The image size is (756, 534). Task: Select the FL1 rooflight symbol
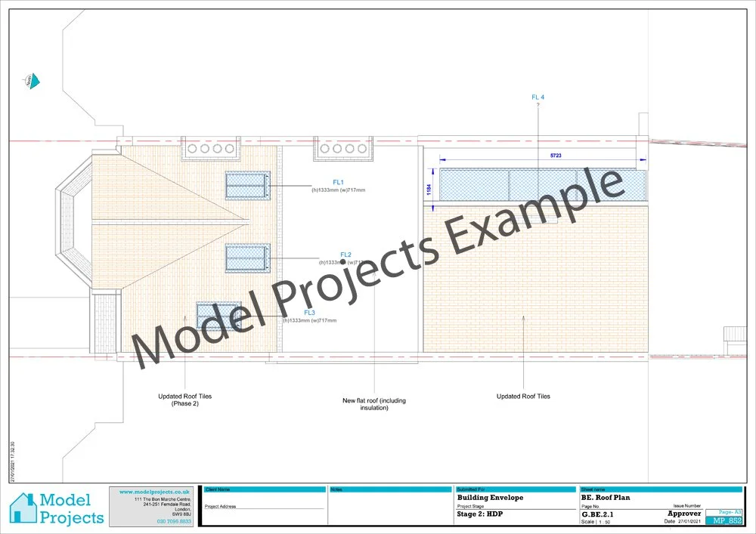[246, 186]
